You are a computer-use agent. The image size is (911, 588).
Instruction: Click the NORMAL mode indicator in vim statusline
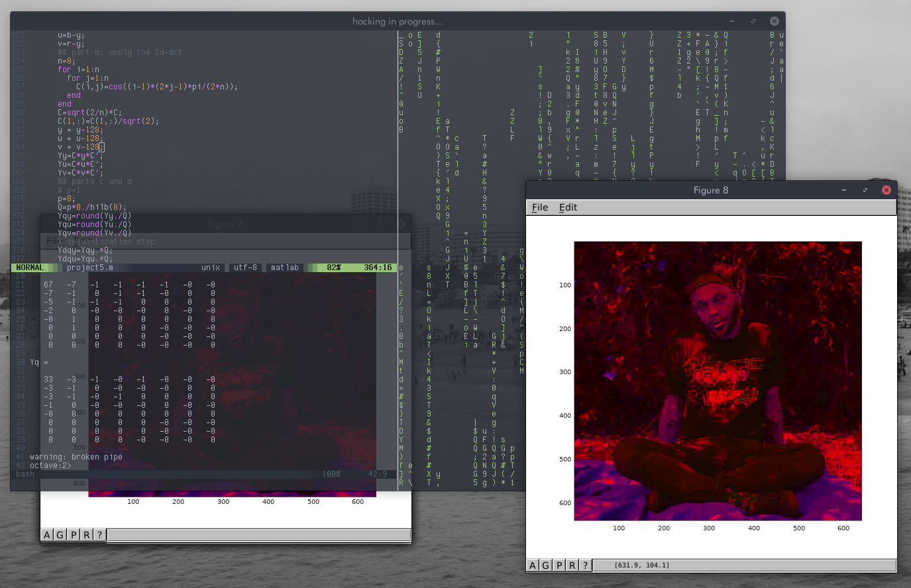[30, 268]
